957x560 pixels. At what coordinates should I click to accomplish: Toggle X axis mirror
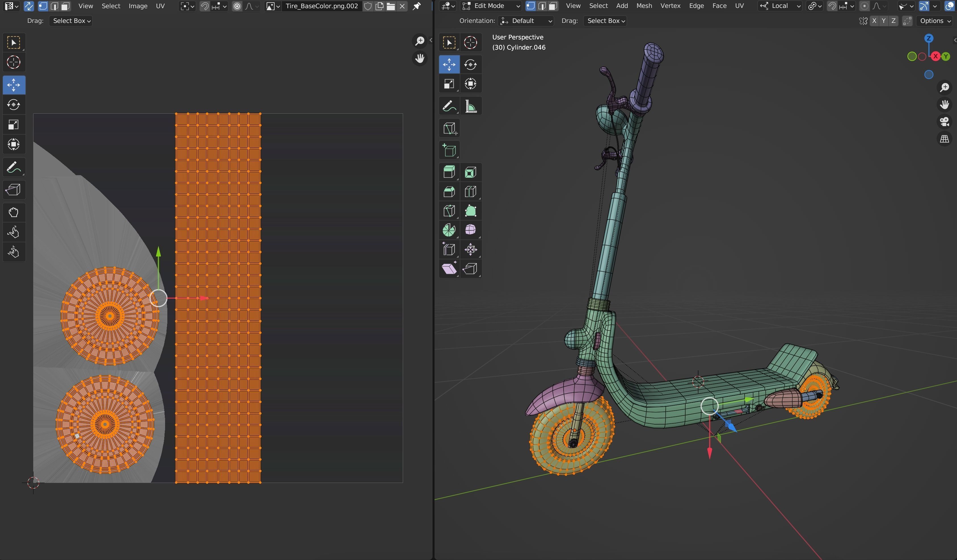(874, 21)
